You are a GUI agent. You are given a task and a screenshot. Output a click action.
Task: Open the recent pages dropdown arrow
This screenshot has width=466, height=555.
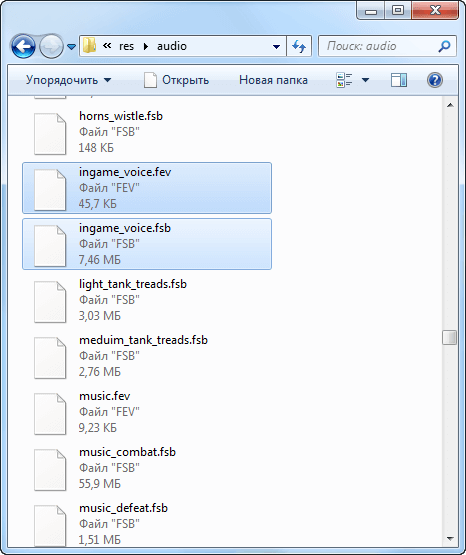71,46
